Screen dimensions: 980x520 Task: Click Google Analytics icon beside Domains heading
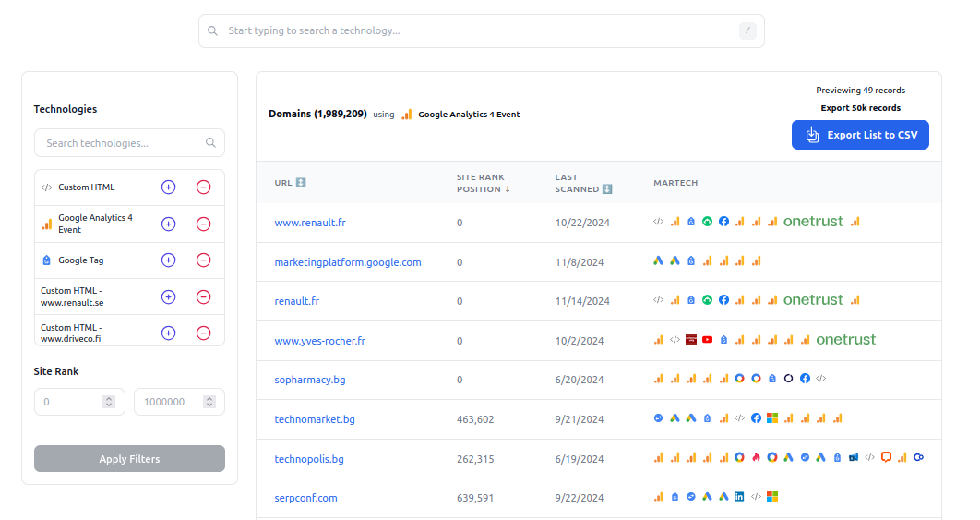click(x=407, y=115)
